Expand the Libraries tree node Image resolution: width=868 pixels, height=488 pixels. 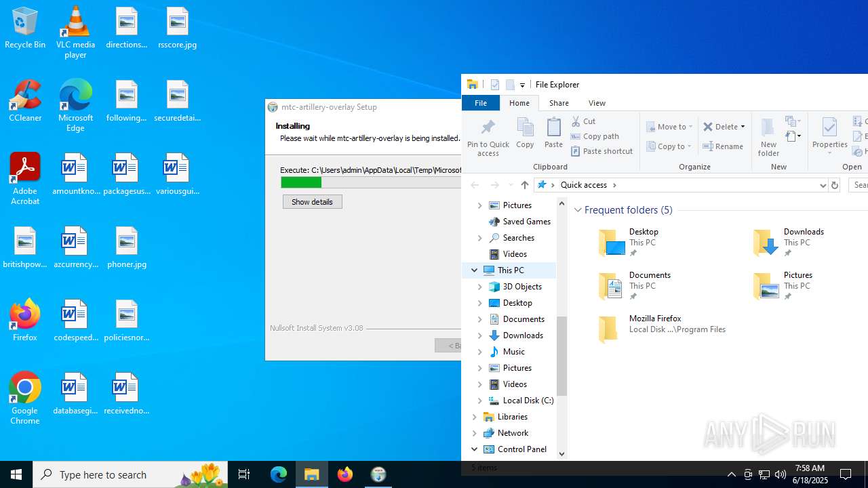(x=474, y=417)
